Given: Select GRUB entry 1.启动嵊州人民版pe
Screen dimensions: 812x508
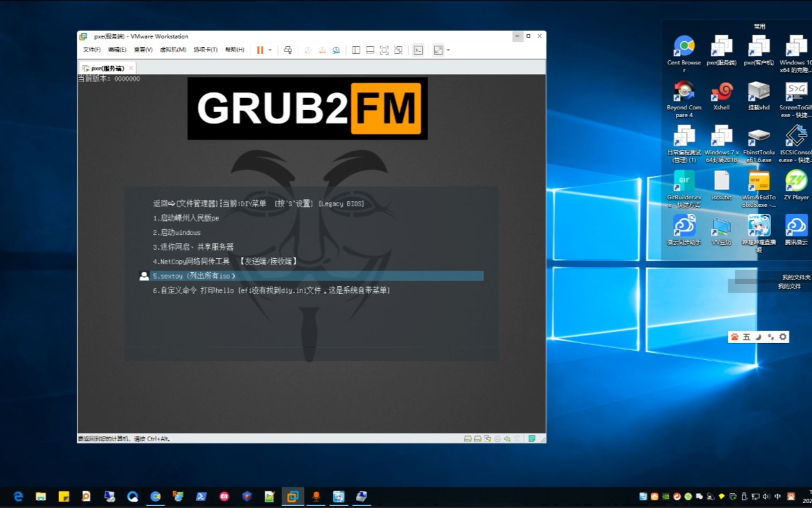Looking at the screenshot, I should [186, 218].
